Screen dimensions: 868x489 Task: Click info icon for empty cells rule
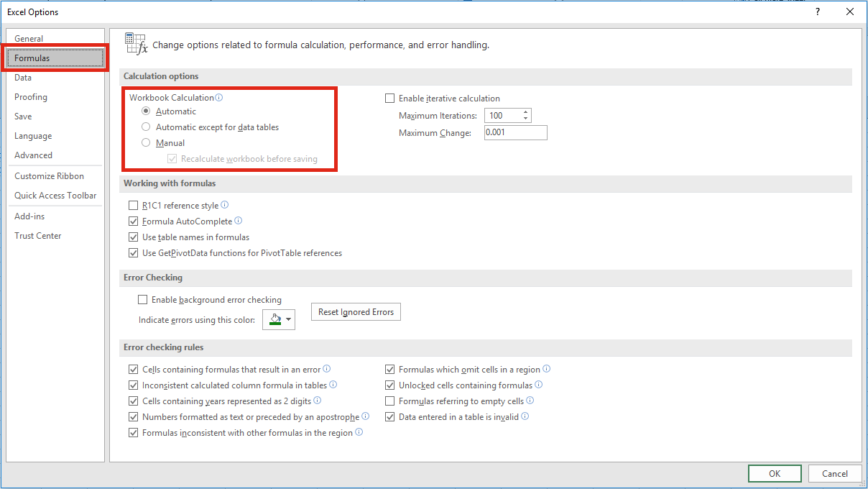[x=530, y=401]
